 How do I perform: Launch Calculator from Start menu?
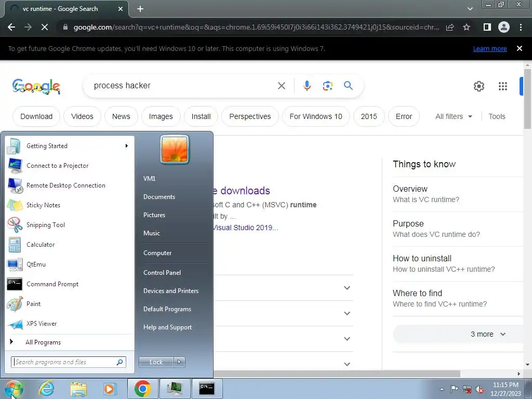[69, 244]
